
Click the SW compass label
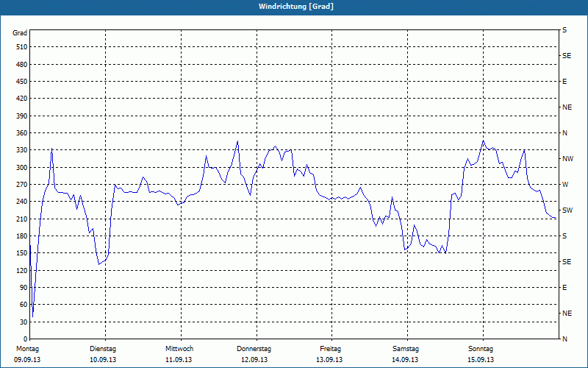tap(567, 210)
